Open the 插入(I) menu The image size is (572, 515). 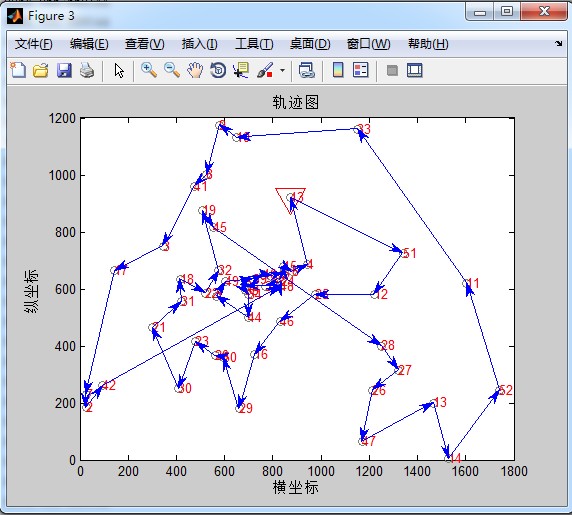pos(200,44)
